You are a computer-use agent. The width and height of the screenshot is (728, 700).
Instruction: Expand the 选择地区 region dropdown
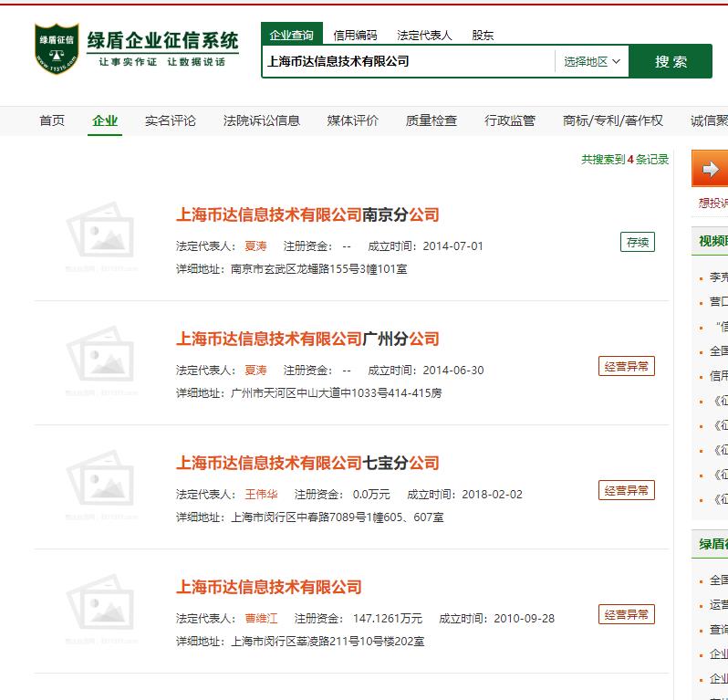591,62
